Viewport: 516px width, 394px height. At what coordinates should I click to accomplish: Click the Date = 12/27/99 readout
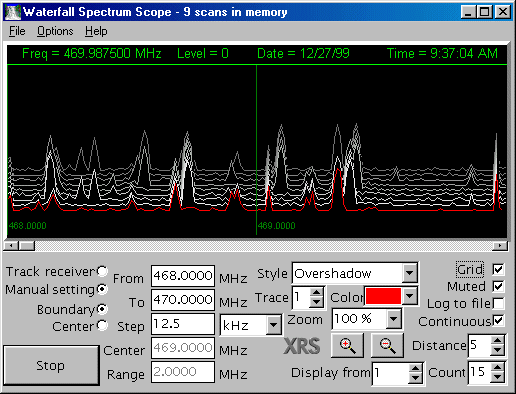point(303,53)
